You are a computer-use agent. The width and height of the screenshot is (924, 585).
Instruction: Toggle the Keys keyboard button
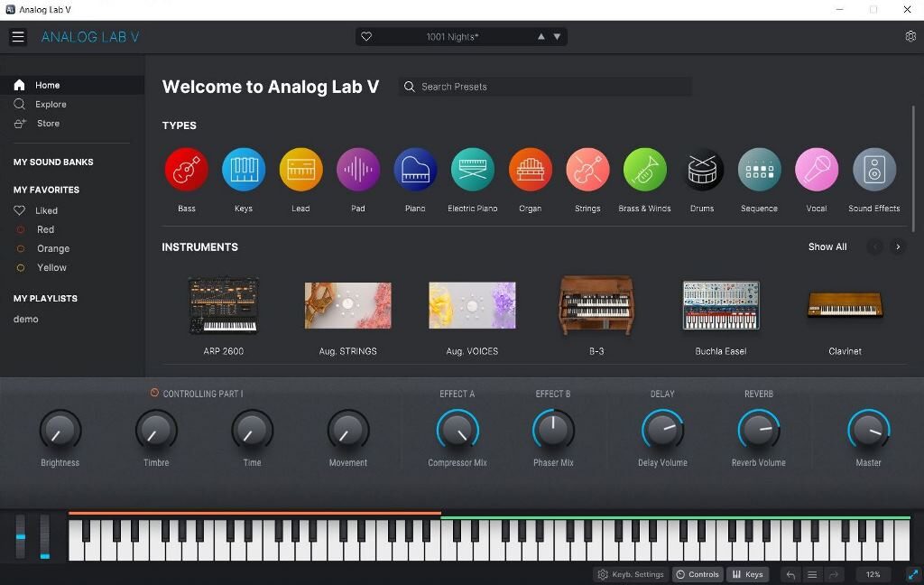point(748,574)
